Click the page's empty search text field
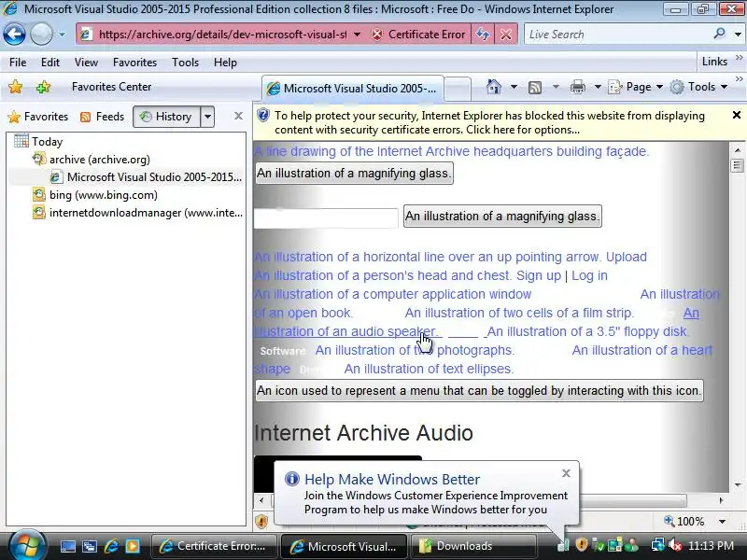The height and width of the screenshot is (560, 747). pyautogui.click(x=326, y=218)
